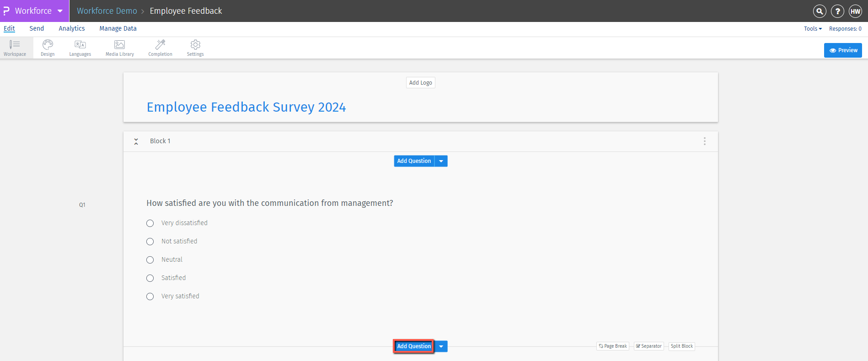Switch to the Analytics tab

(72, 28)
